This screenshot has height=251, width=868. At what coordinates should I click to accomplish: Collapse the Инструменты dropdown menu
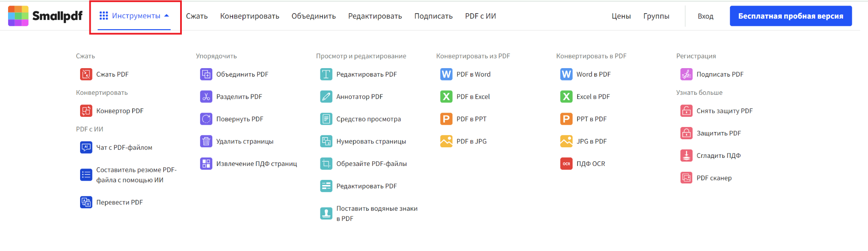tap(134, 16)
